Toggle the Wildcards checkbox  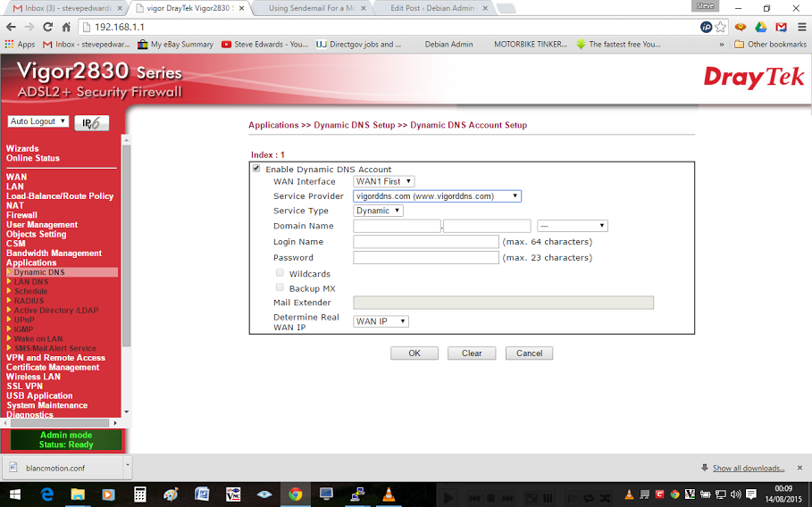pyautogui.click(x=280, y=273)
